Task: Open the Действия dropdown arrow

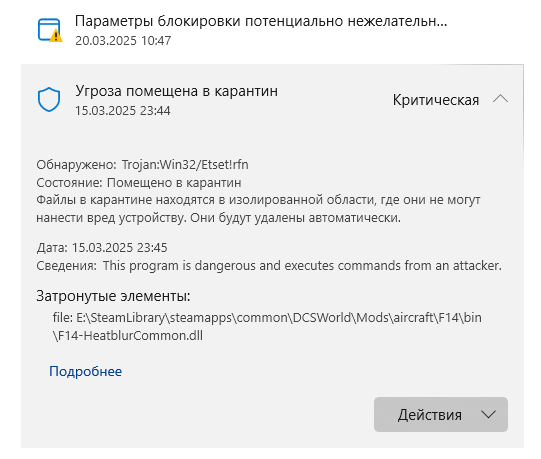Action: pyautogui.click(x=489, y=414)
